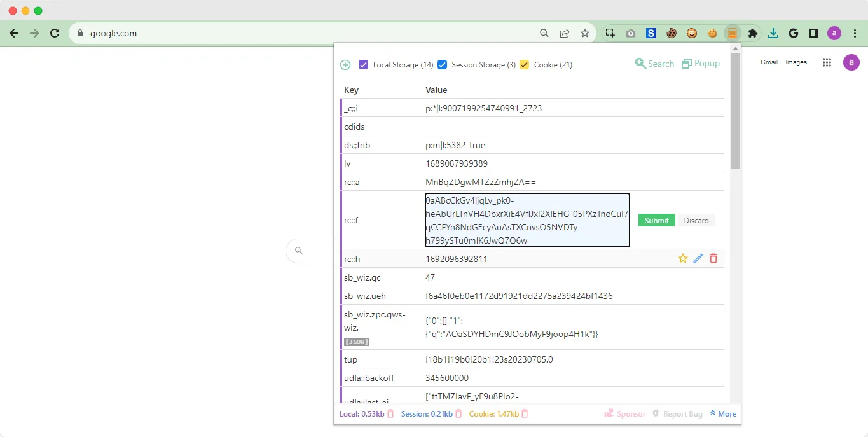This screenshot has width=868, height=437.
Task: Click the JSON badge under sb_wiz.zpc.gws-wiz.
Action: click(x=357, y=342)
